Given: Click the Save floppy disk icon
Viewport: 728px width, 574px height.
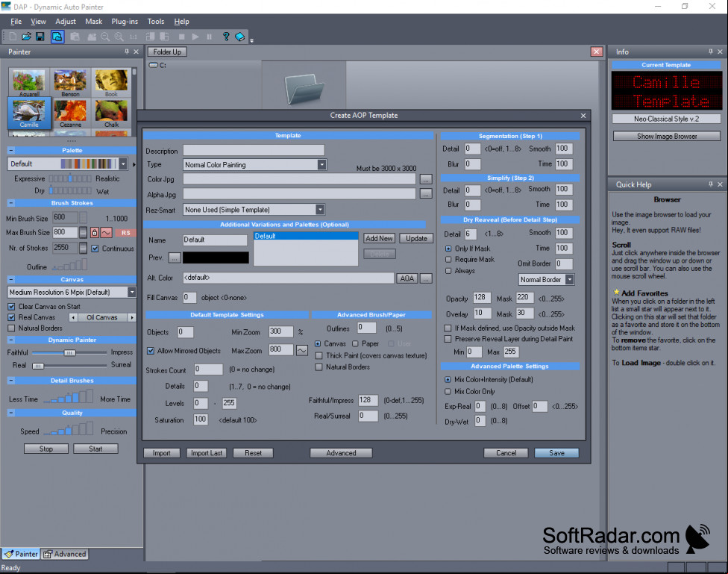Looking at the screenshot, I should point(40,37).
